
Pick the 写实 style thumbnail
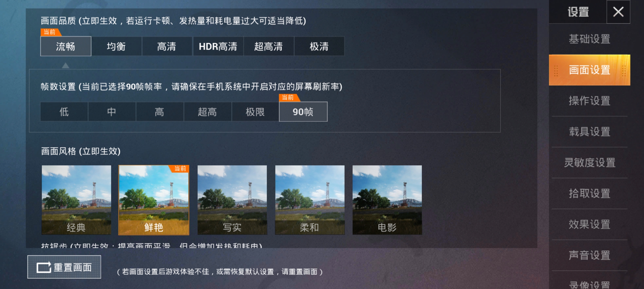232,200
